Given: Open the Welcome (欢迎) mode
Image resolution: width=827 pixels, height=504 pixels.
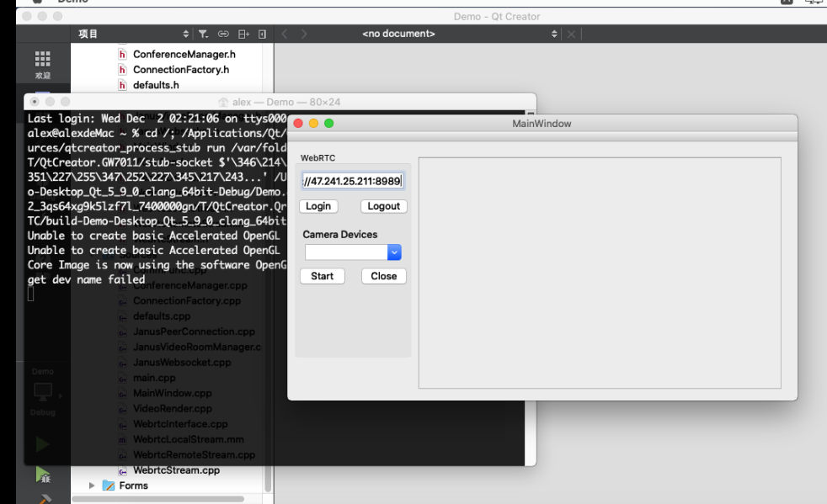Looking at the screenshot, I should click(42, 60).
